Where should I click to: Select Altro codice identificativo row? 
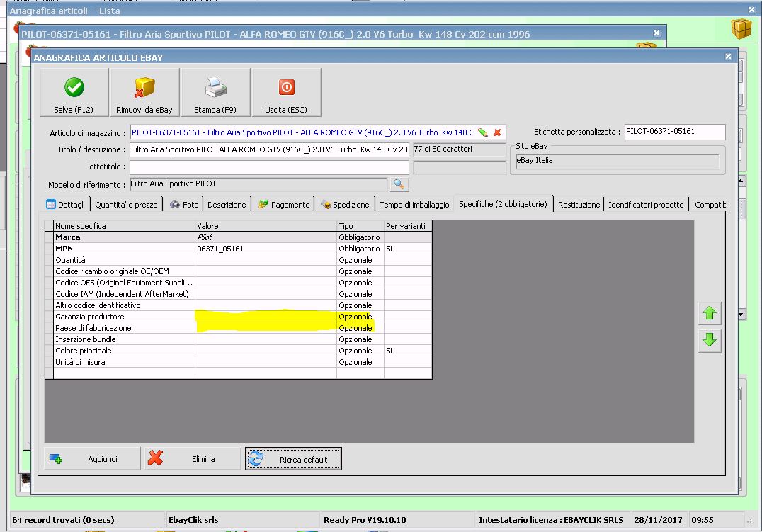tap(238, 305)
